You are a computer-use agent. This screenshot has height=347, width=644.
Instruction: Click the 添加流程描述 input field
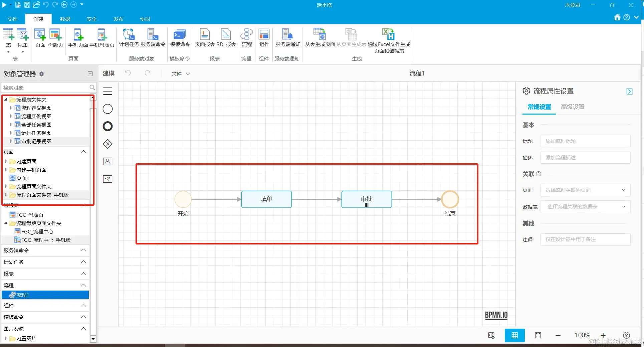[586, 157]
